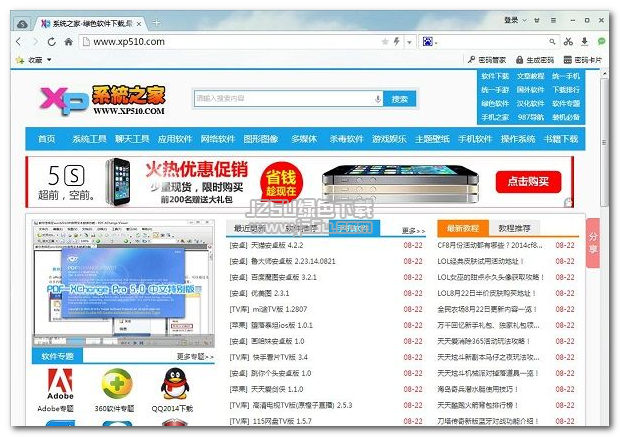Open a new tab with the plus button

pos(157,23)
